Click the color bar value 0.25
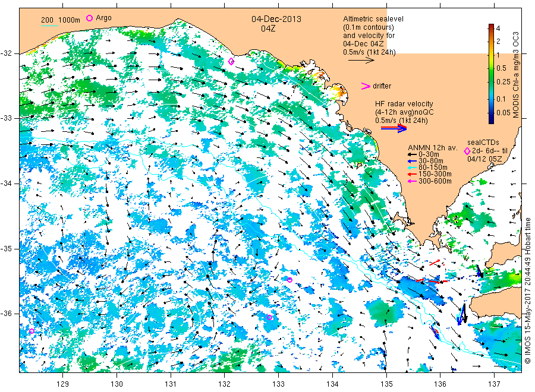This screenshot has height=392, width=535. tap(503, 82)
